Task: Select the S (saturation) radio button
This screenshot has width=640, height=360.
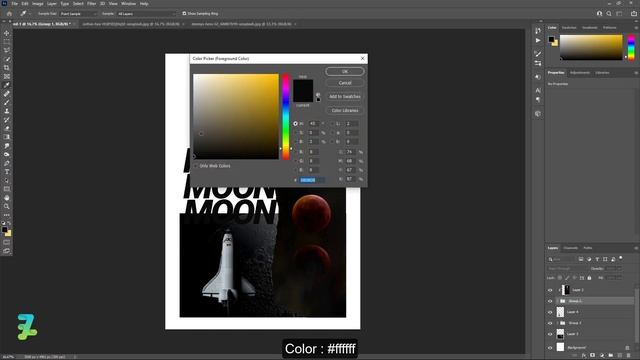Action: (296, 133)
